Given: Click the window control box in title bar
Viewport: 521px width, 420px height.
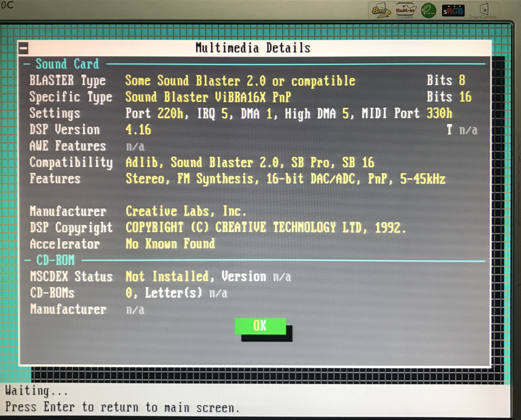Looking at the screenshot, I should (x=24, y=48).
